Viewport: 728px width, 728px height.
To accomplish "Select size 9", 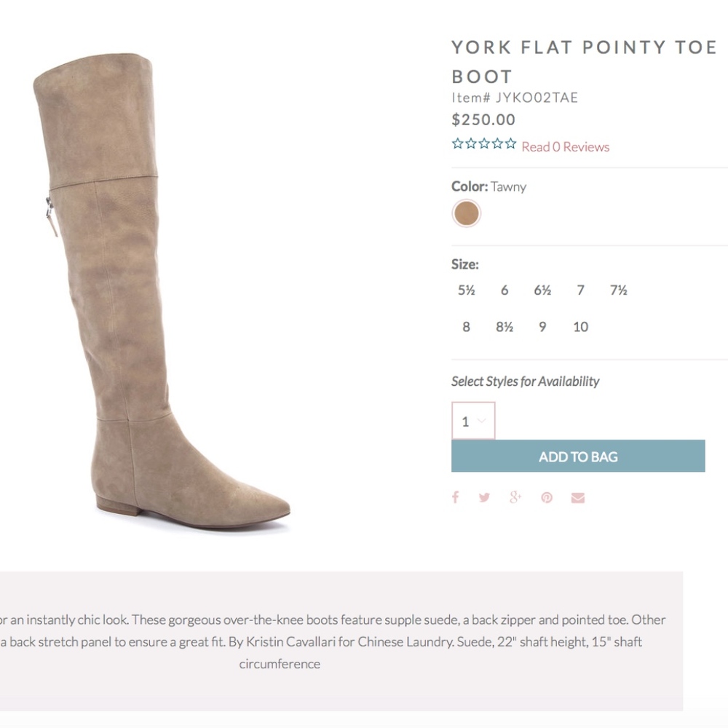I will point(542,327).
